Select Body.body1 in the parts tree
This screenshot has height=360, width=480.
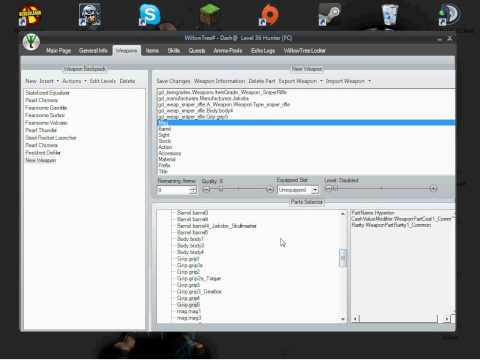click(190, 239)
